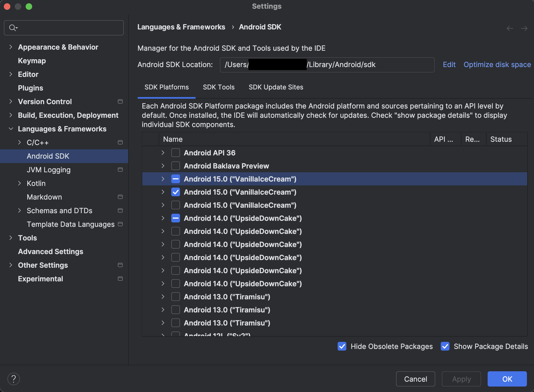This screenshot has width=534, height=392.
Task: Focus the settings search field
Action: 64,28
